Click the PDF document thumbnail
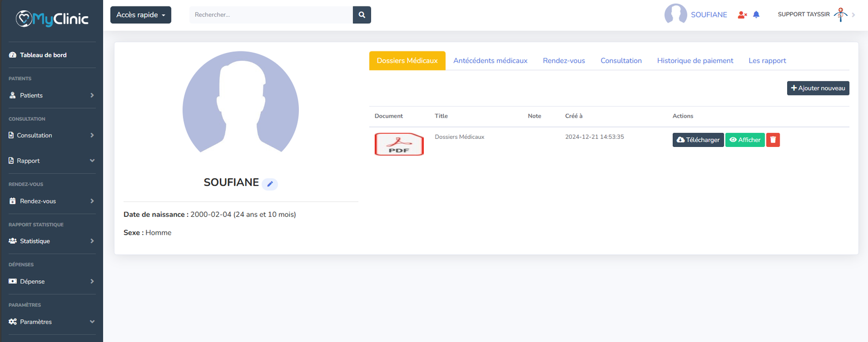This screenshot has height=342, width=868. (399, 144)
